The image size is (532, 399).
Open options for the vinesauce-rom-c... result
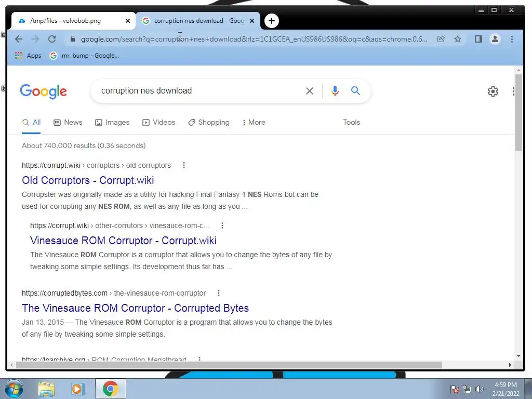(x=222, y=225)
